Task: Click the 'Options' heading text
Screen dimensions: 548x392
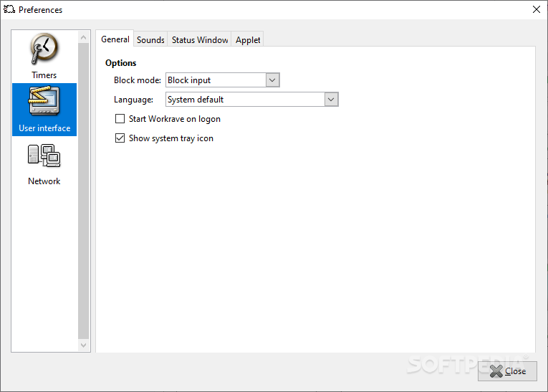Action: [120, 63]
